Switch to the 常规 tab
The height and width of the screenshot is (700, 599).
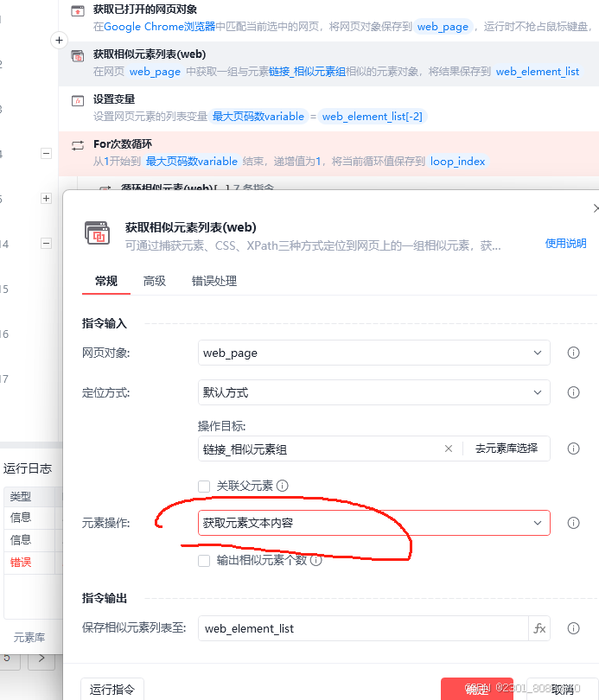click(106, 281)
